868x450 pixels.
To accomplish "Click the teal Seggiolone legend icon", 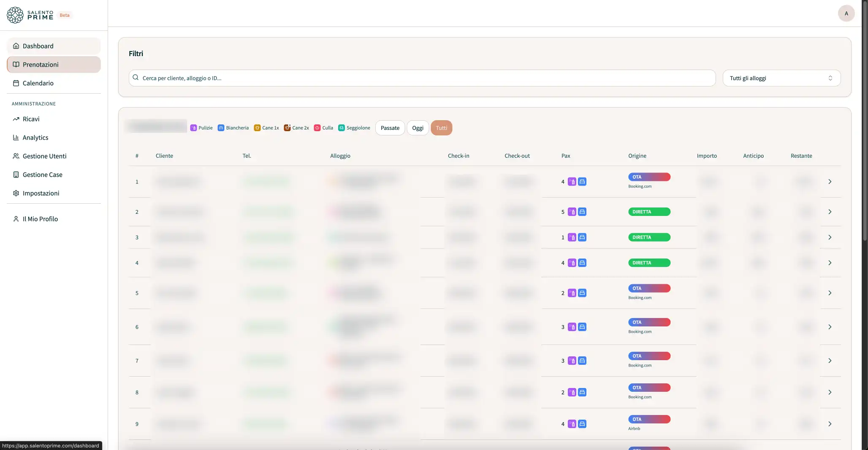I will point(342,128).
